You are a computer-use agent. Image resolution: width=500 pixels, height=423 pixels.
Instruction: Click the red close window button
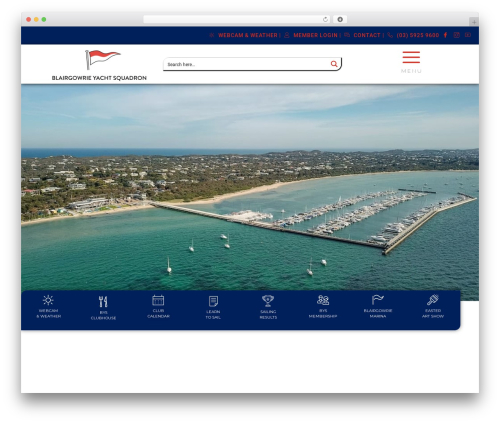(29, 19)
